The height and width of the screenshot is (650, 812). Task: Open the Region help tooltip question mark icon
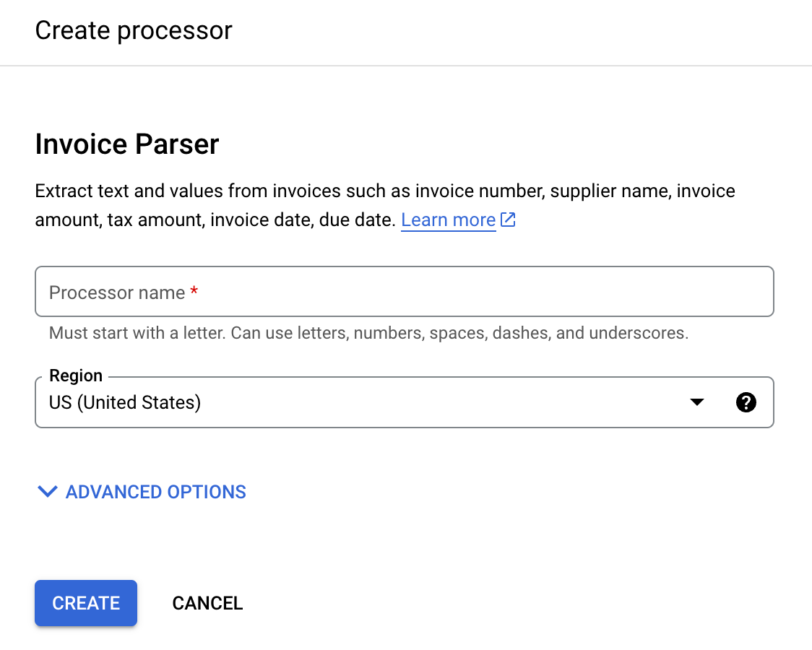coord(746,402)
